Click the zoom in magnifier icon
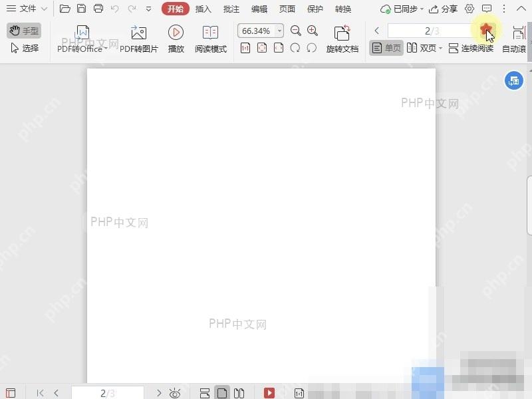532x399 pixels. click(x=313, y=31)
